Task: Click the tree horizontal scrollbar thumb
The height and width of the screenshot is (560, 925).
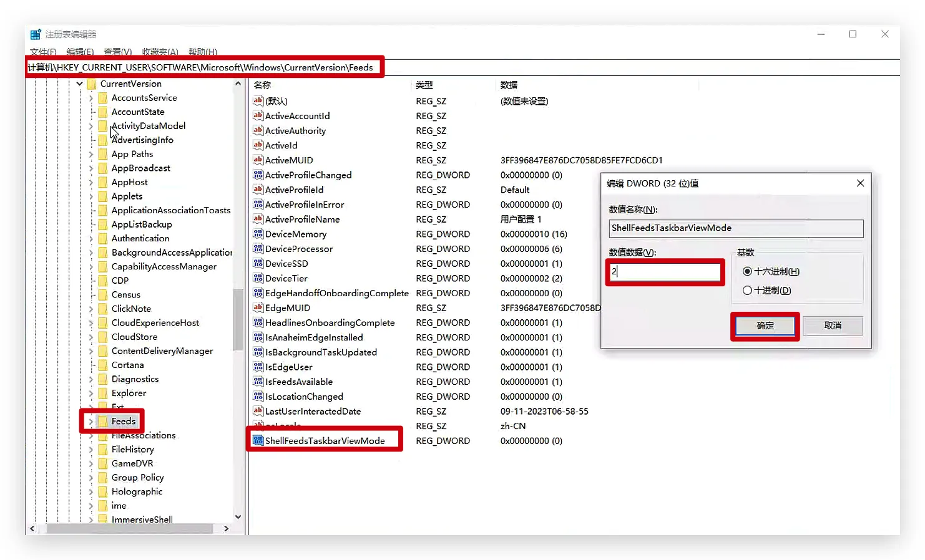Action: tap(129, 528)
